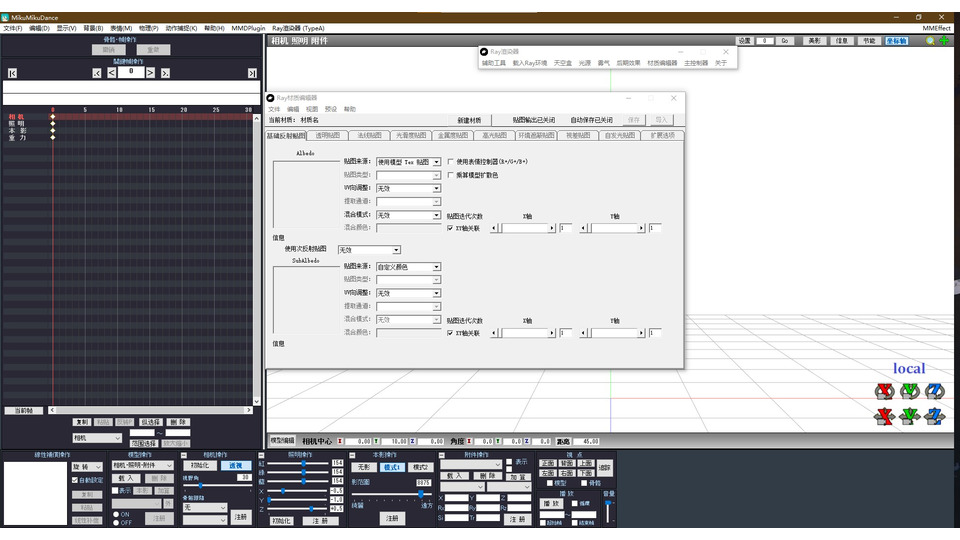Jump to first frame with the |< icon
The width and height of the screenshot is (960, 540).
coord(12,73)
